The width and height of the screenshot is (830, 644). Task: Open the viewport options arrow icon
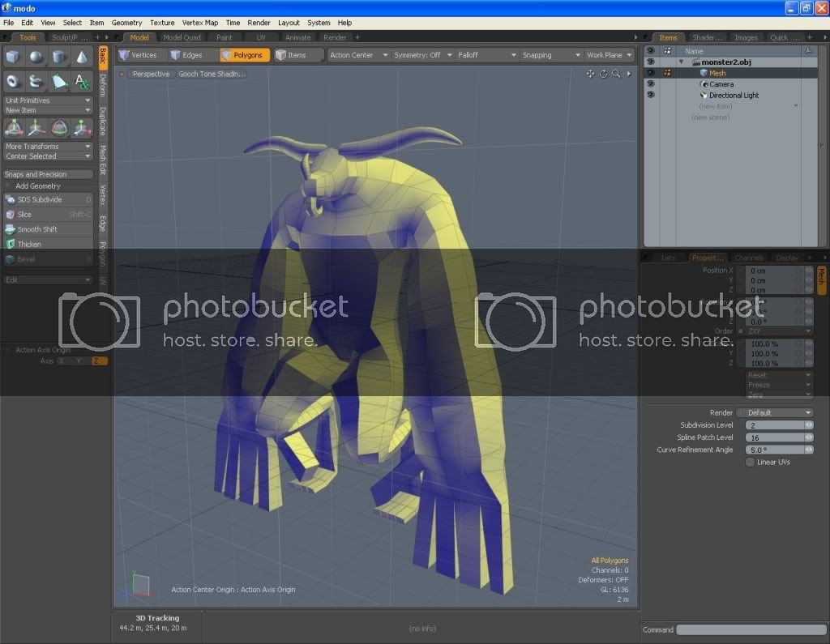click(629, 74)
